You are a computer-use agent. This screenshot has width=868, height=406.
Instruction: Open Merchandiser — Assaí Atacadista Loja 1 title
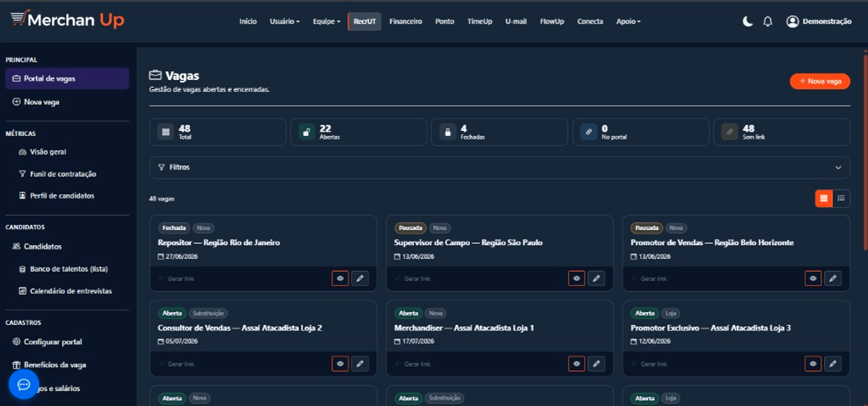point(464,328)
